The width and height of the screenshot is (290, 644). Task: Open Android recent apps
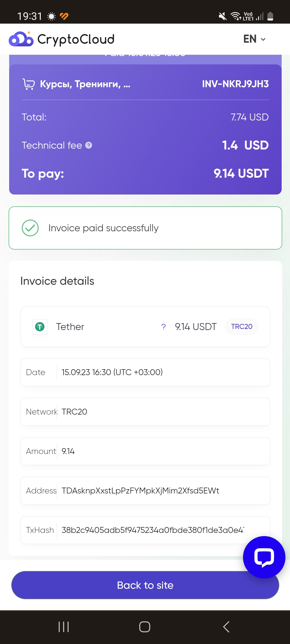click(64, 627)
